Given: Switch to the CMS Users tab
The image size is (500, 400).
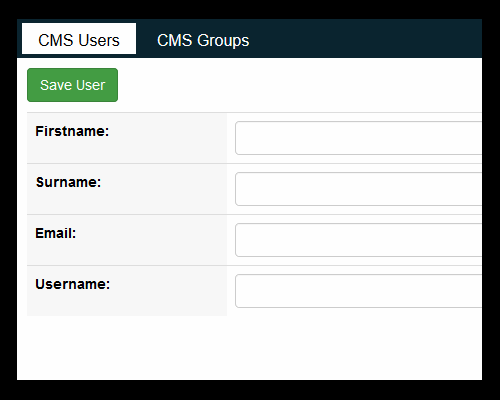Looking at the screenshot, I should tap(79, 39).
